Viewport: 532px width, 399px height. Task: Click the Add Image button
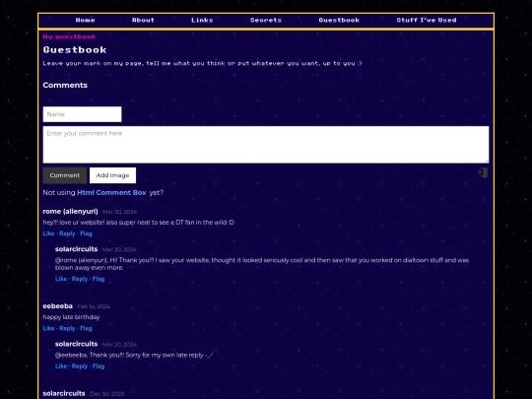[x=112, y=175]
